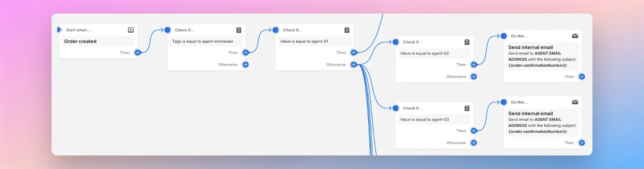Click {{order.confirmationNumber}} in lower email card
Image resolution: width=644 pixels, height=169 pixels.
(538, 132)
